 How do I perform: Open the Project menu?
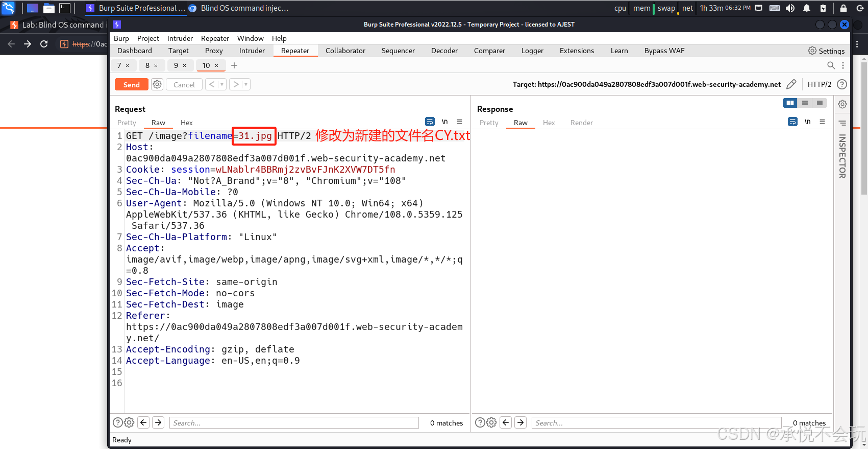coord(148,38)
